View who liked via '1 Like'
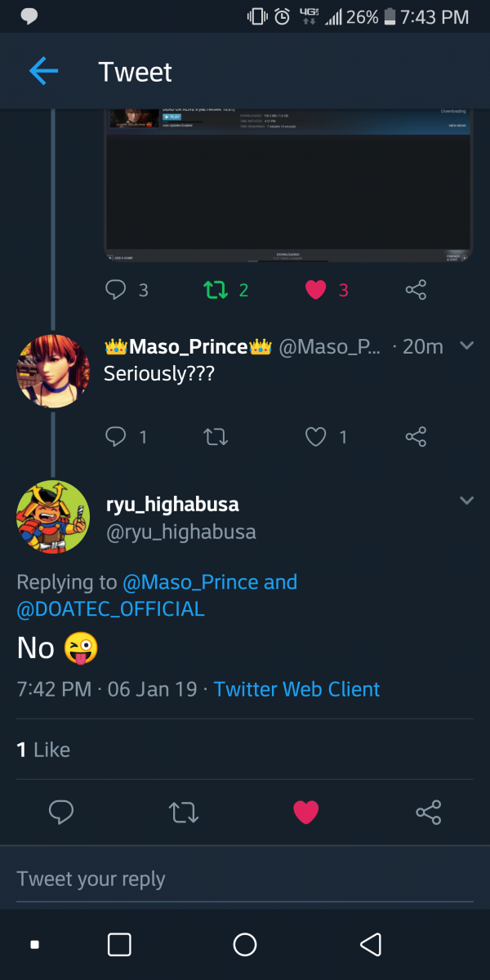Image resolution: width=490 pixels, height=980 pixels. (x=44, y=750)
